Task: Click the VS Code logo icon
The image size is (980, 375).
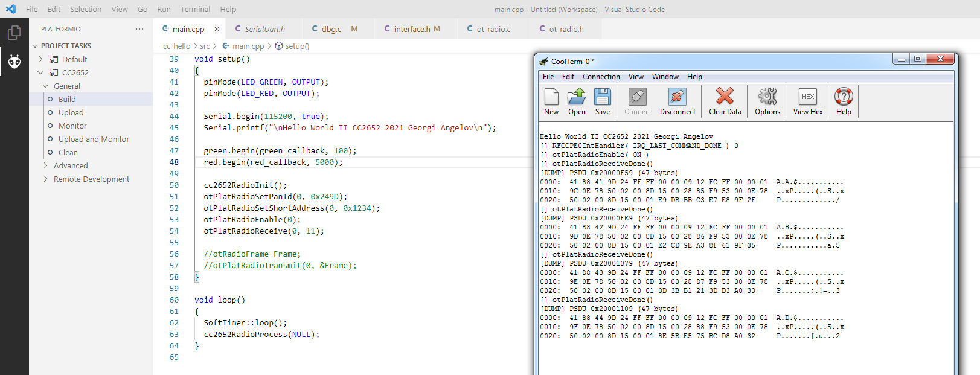Action: click(x=11, y=9)
